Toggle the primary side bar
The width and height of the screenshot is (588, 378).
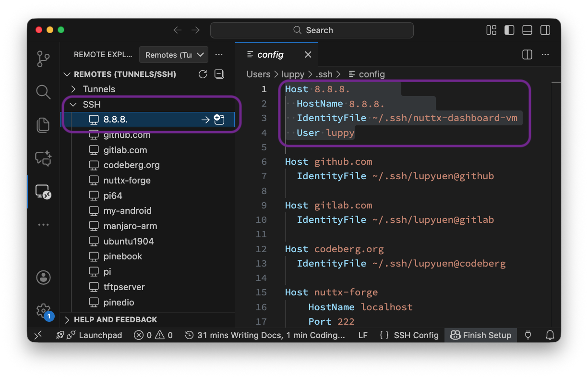tap(509, 30)
